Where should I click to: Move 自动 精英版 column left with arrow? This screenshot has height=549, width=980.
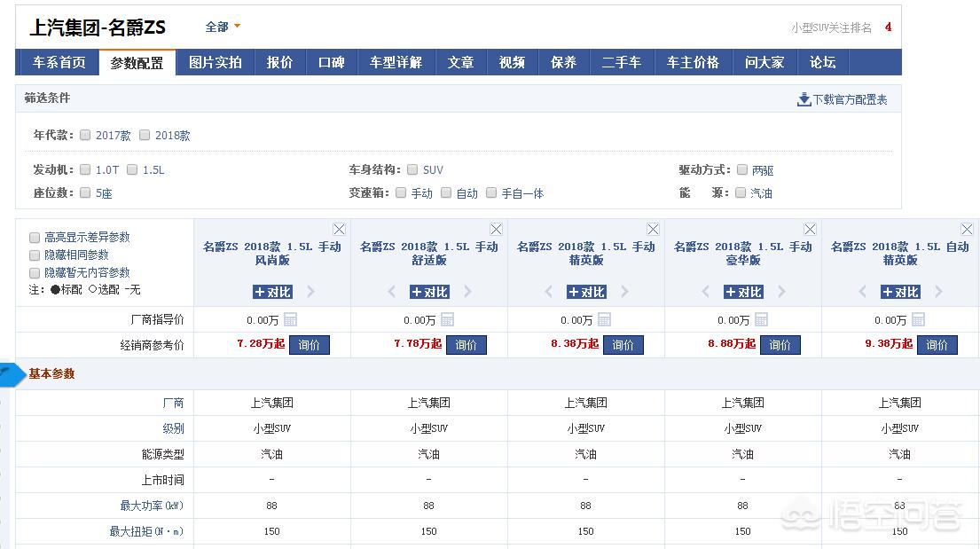coord(863,292)
